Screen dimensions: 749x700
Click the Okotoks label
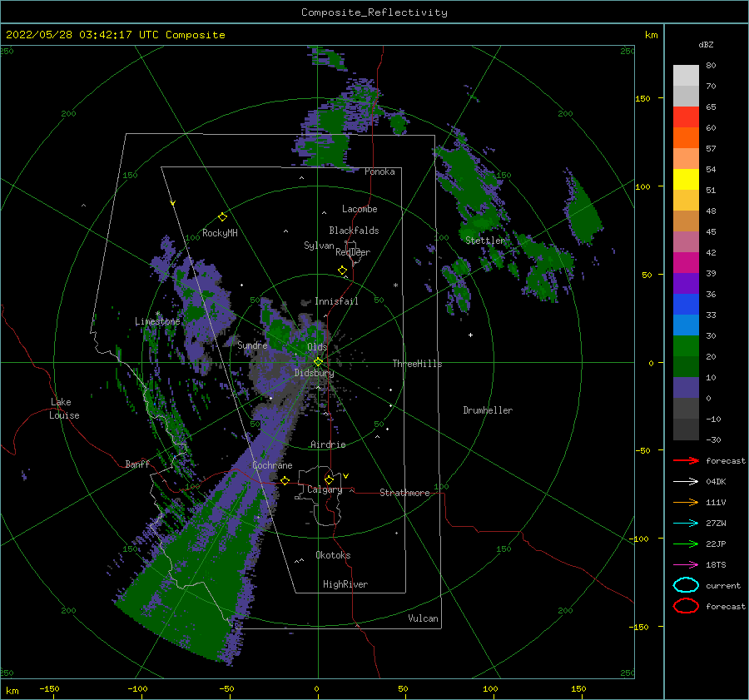point(333,555)
